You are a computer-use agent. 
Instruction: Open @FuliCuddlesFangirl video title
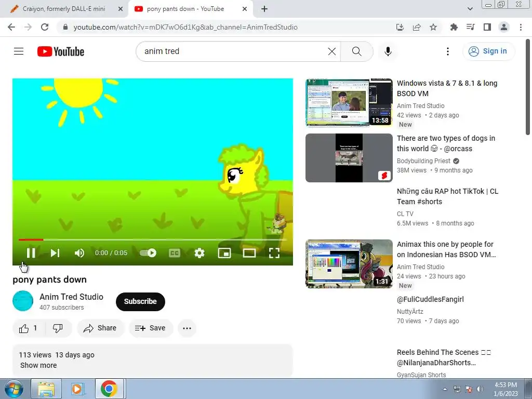click(x=430, y=299)
